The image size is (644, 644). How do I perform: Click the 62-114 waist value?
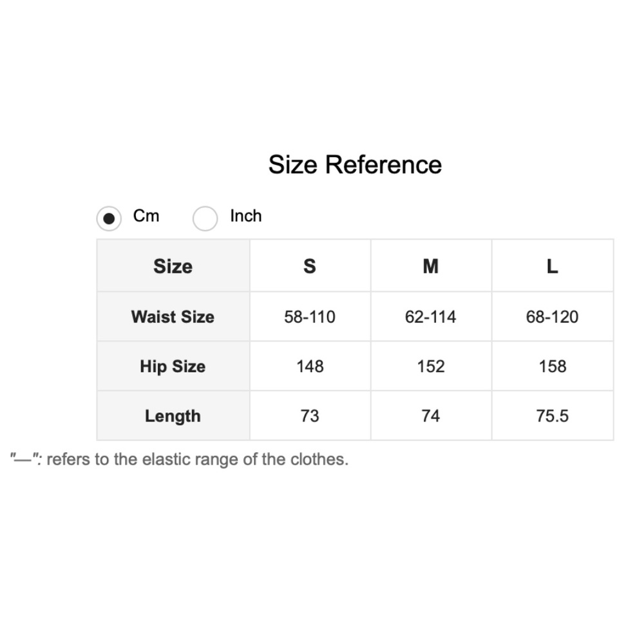(x=431, y=317)
